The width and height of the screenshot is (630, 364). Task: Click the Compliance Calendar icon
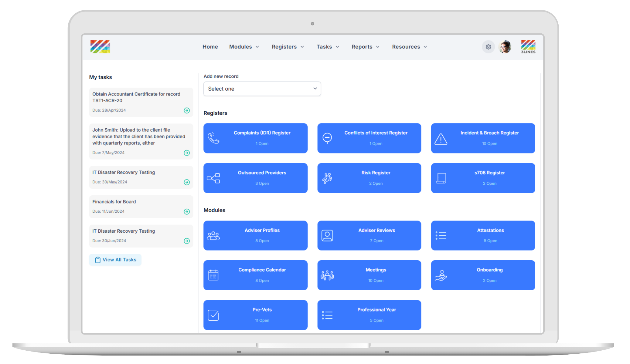pyautogui.click(x=213, y=275)
